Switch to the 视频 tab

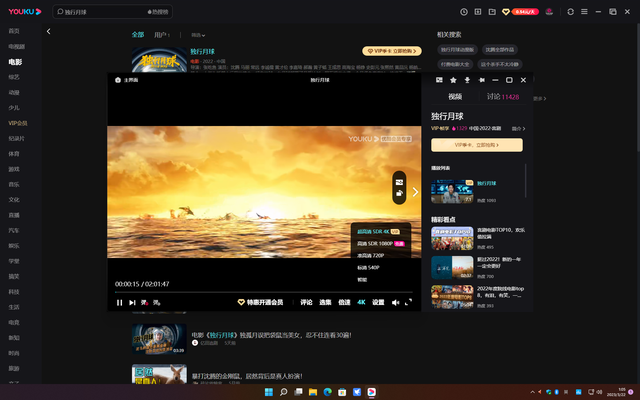click(455, 97)
